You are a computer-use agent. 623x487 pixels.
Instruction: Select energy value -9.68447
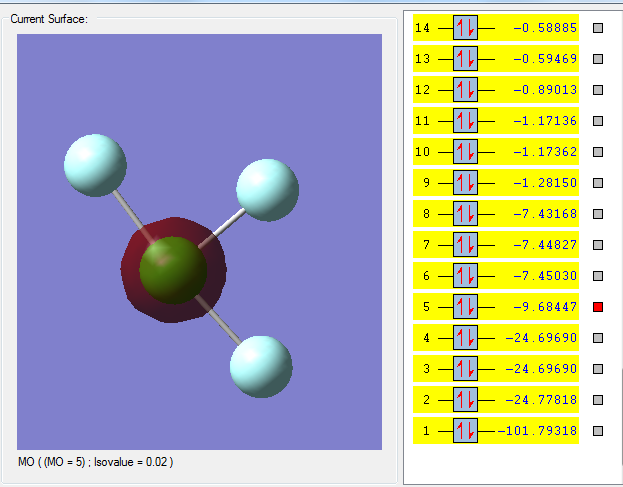[x=545, y=307]
